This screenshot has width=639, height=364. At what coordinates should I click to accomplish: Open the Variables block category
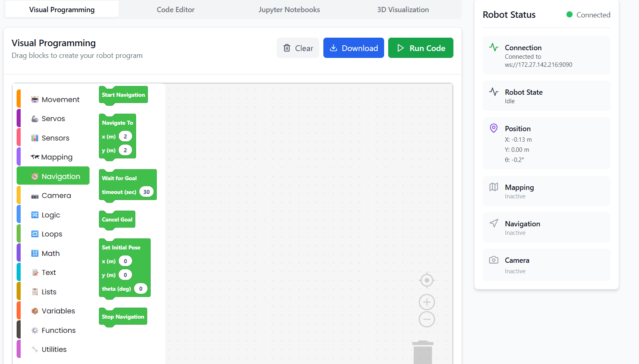click(58, 311)
